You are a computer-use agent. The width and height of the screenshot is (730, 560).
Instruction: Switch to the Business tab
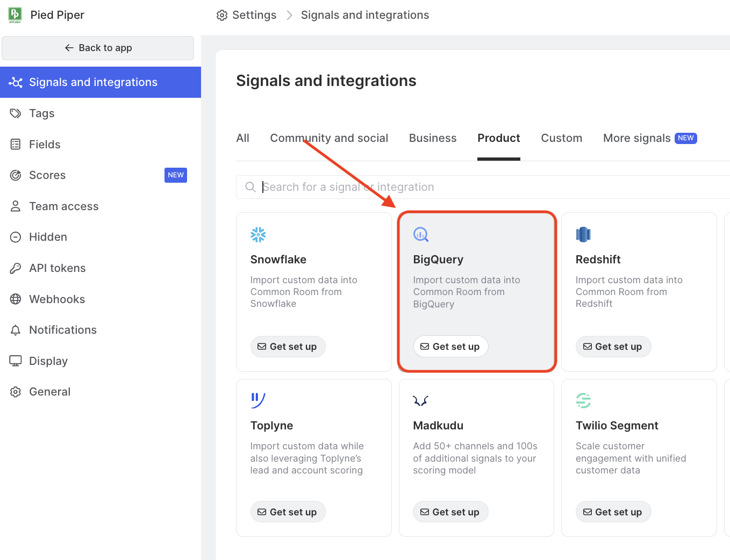[433, 138]
